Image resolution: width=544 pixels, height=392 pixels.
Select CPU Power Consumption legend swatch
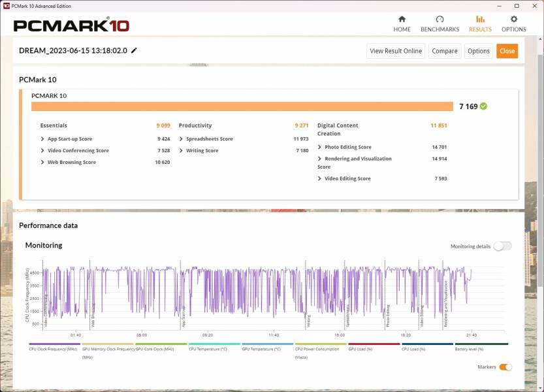click(321, 344)
